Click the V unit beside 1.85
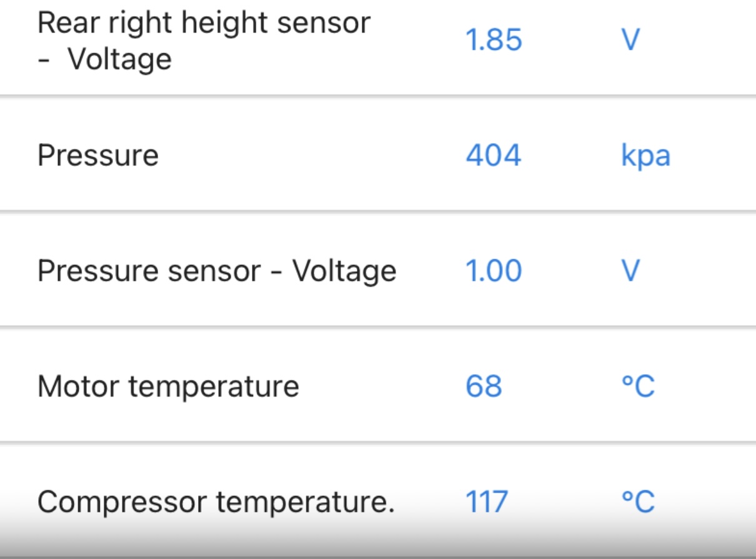This screenshot has height=559, width=756. [630, 41]
